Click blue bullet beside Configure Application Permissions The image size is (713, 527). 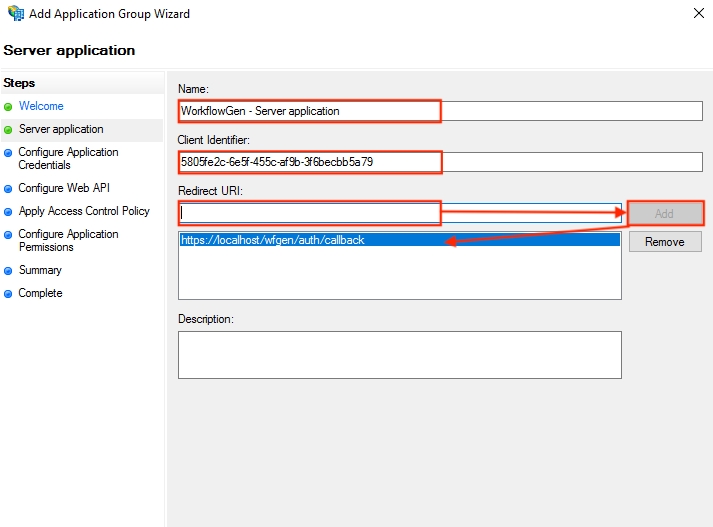(x=9, y=235)
